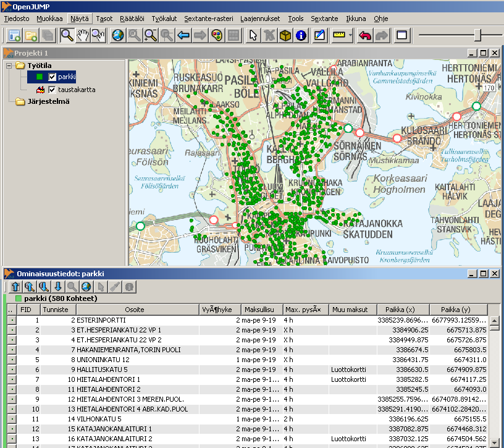This screenshot has width=504, height=448.
Task: Sort by the Muu maksut column header
Action: tap(353, 310)
